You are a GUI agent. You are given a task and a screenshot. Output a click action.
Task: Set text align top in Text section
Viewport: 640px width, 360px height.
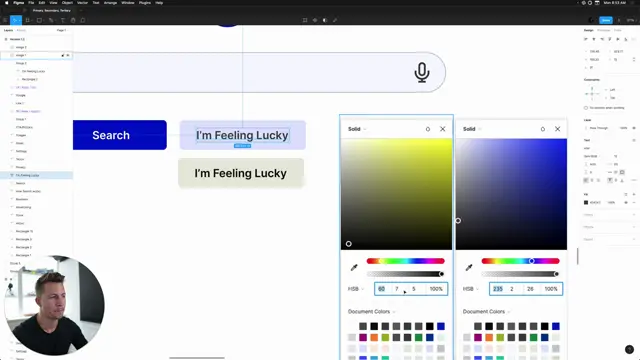610,180
